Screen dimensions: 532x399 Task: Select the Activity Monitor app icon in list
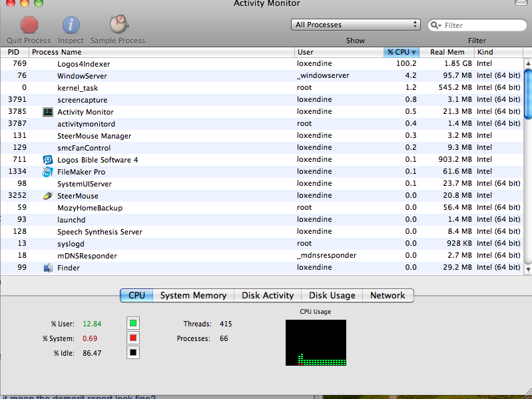coord(48,112)
